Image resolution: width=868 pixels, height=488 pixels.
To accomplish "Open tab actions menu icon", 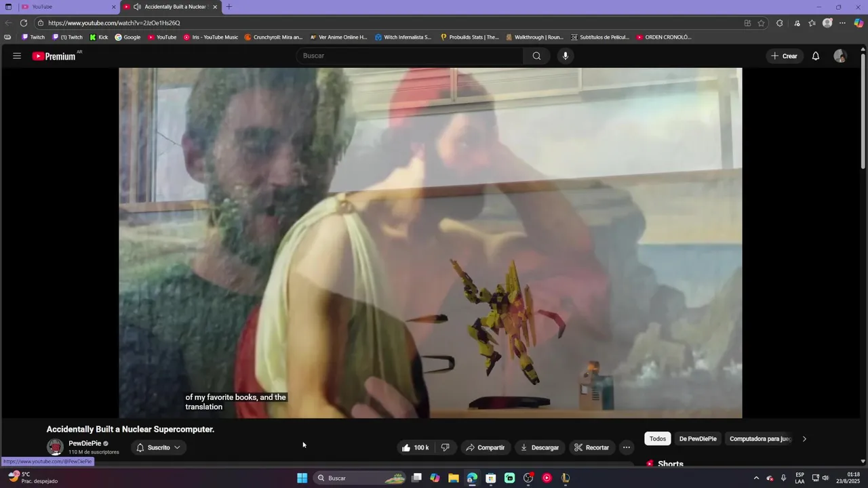I will (8, 7).
